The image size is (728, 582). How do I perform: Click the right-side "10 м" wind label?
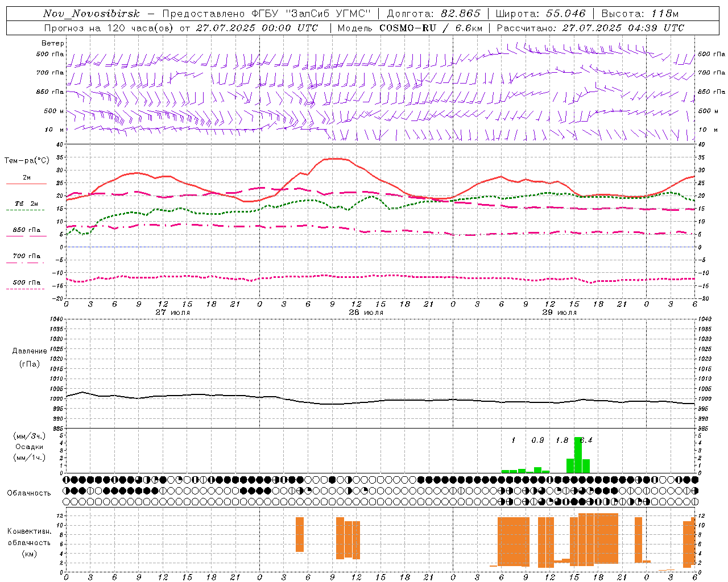[708, 130]
